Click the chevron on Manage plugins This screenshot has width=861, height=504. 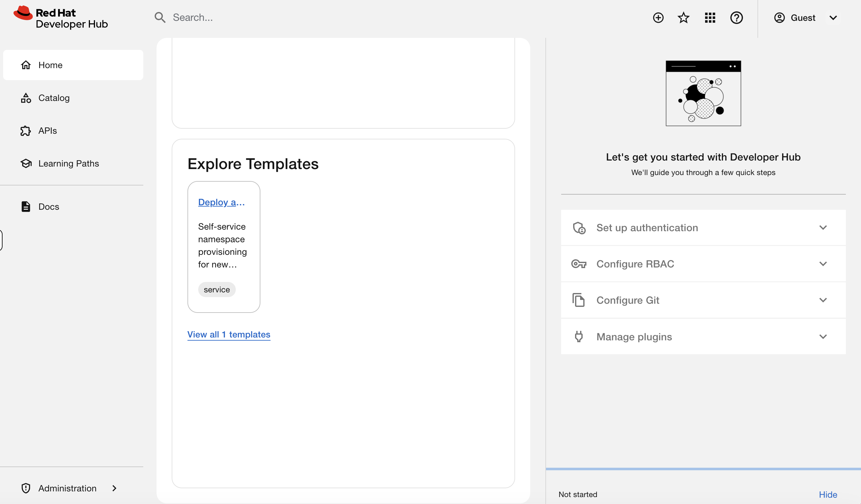point(823,336)
